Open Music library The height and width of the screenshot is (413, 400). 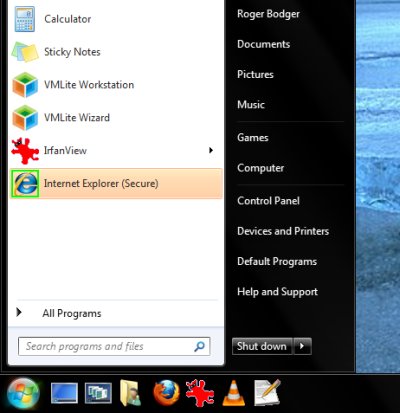pos(251,105)
